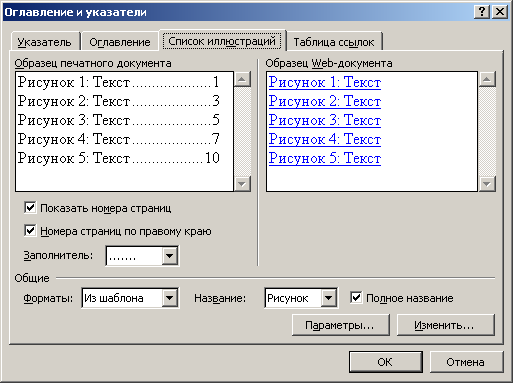Open the Название combo box arrow
The image size is (513, 383).
coord(329,298)
